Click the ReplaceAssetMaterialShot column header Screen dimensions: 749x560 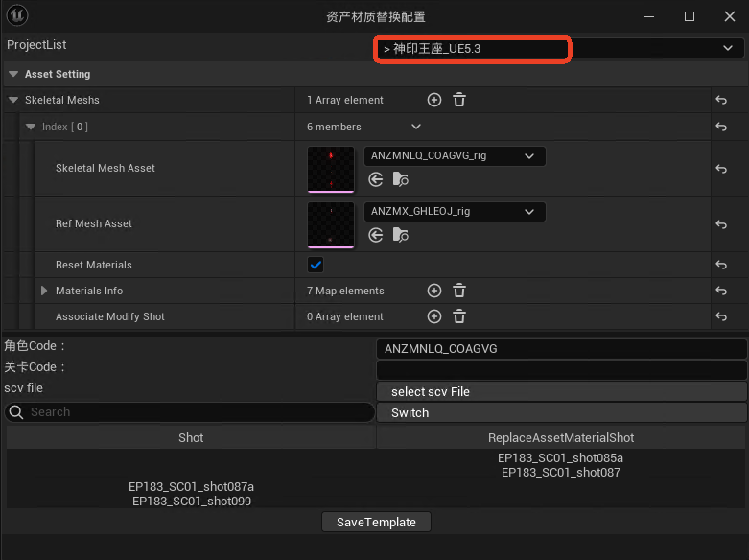point(561,437)
